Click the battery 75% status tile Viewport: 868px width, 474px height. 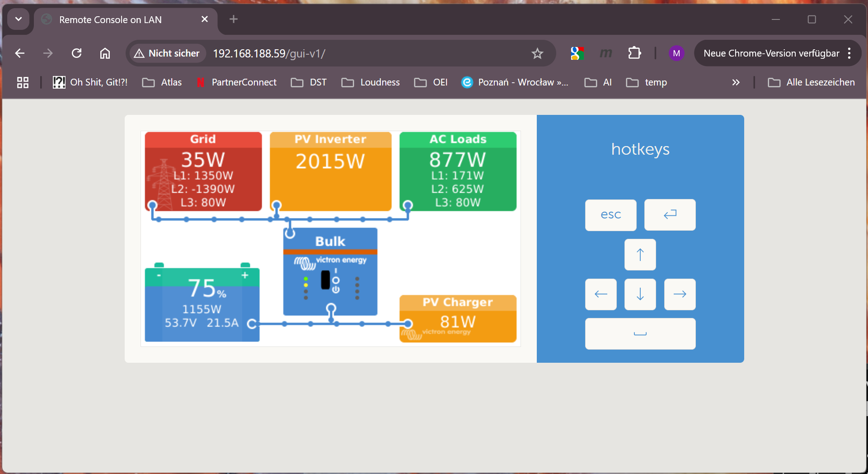coord(202,304)
